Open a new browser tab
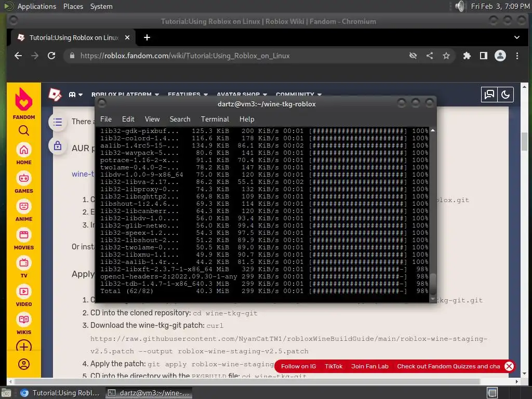Viewport: 532px width, 399px height. pyautogui.click(x=147, y=37)
